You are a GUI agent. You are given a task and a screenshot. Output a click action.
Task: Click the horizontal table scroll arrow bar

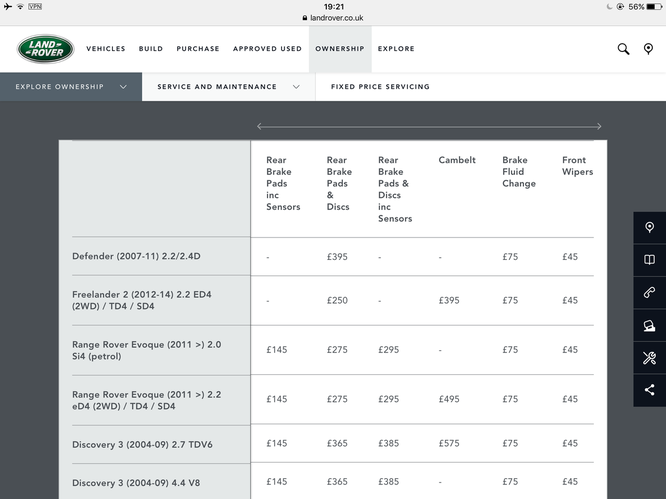tap(429, 126)
